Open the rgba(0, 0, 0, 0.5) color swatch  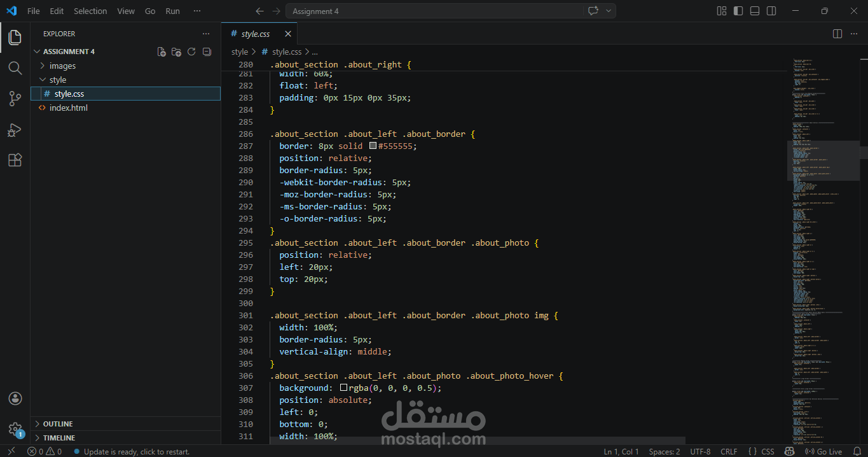(343, 388)
